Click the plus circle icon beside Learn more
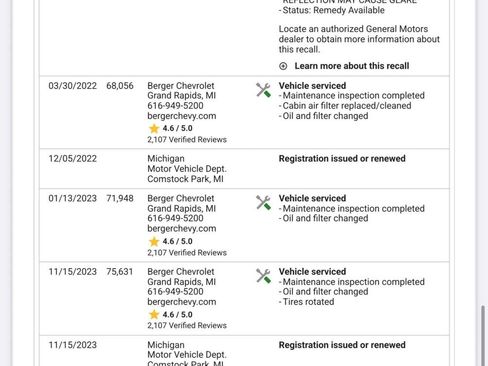Image resolution: width=488 pixels, height=366 pixels. pyautogui.click(x=283, y=66)
